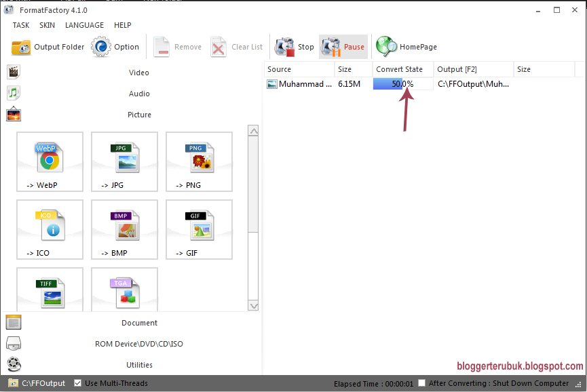This screenshot has width=587, height=392.
Task: Click the ROM Device drive icon
Action: pyautogui.click(x=14, y=343)
